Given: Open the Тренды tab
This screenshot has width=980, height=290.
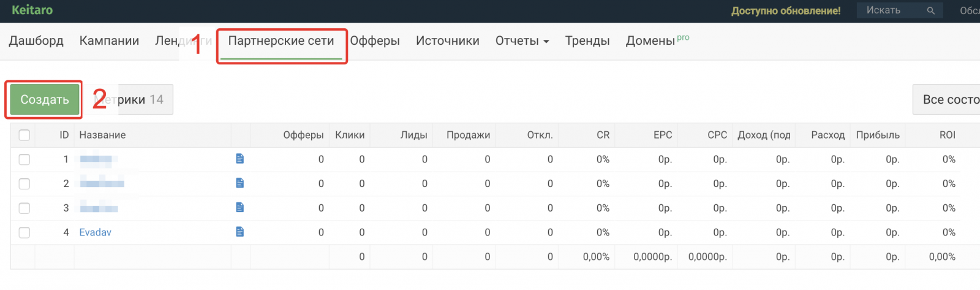Looking at the screenshot, I should (x=587, y=41).
